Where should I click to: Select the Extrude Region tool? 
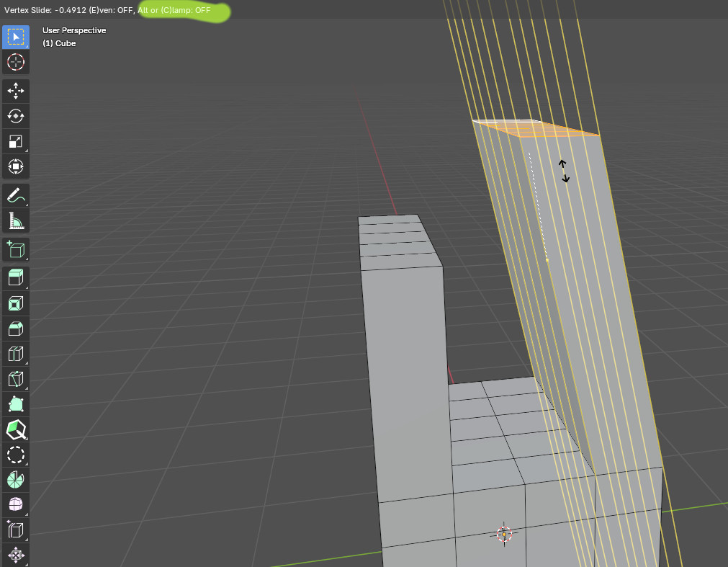click(16, 279)
